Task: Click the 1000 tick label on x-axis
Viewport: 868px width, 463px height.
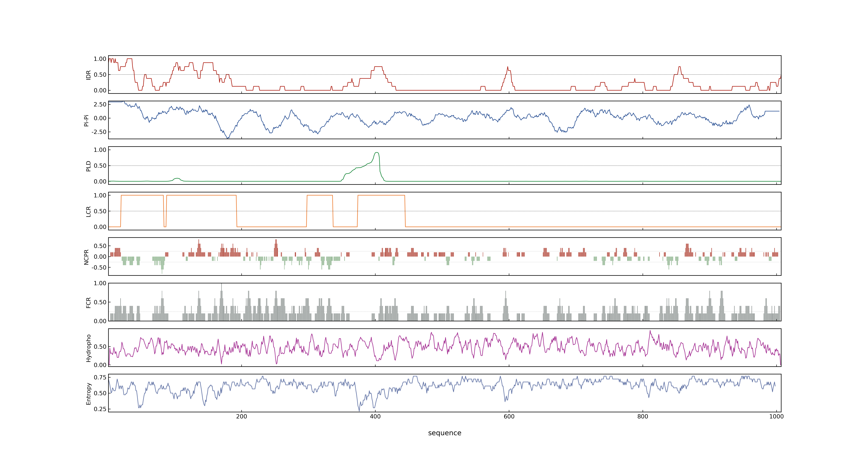Action: (x=776, y=416)
